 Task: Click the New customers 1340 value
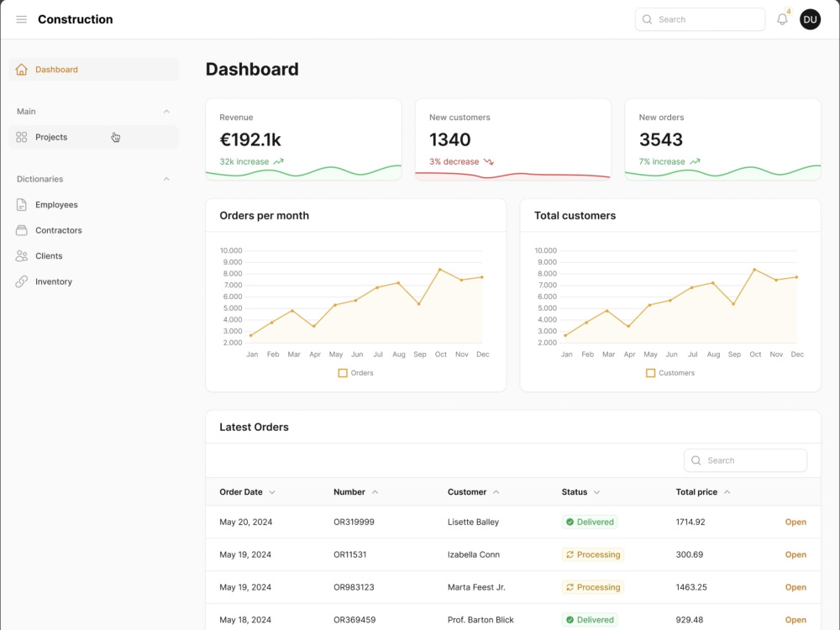(450, 139)
